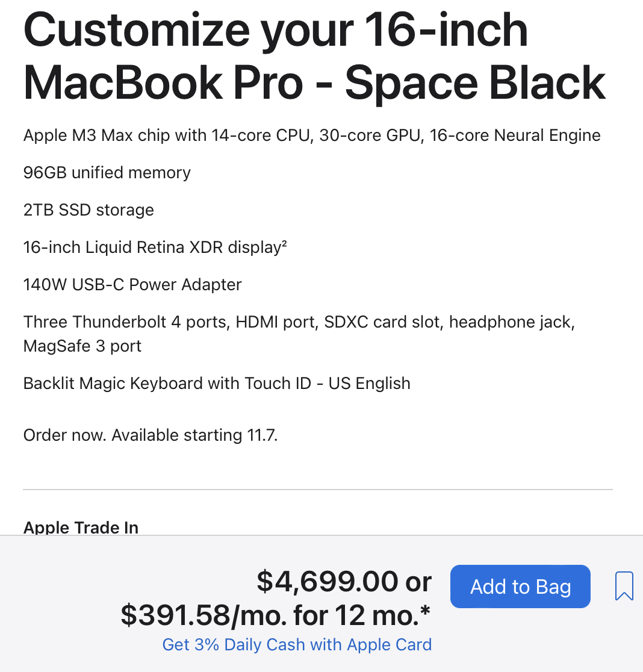This screenshot has height=672, width=643.
Task: Click the 2TB SSD storage line
Action: pos(89,210)
